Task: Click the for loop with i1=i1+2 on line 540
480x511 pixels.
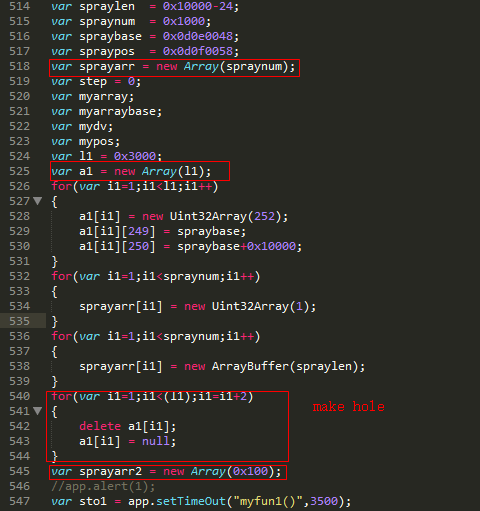Action: point(152,396)
